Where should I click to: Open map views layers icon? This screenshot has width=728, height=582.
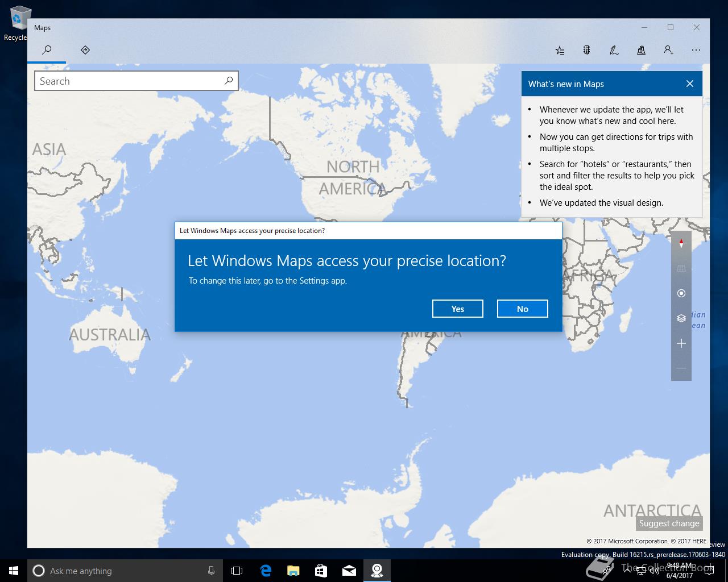coord(681,318)
